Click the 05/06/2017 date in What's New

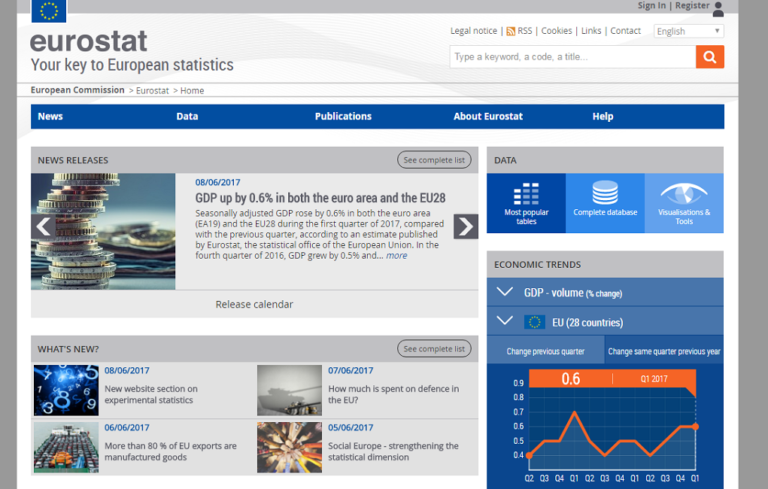coord(350,427)
